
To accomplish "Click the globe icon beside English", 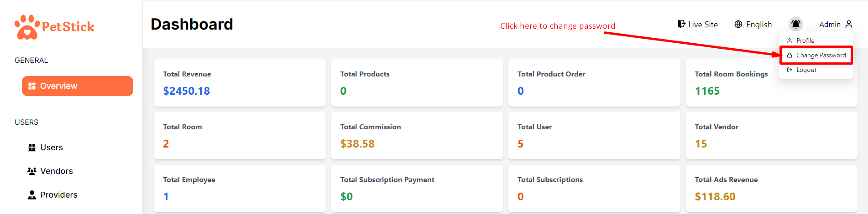I will click(x=738, y=25).
